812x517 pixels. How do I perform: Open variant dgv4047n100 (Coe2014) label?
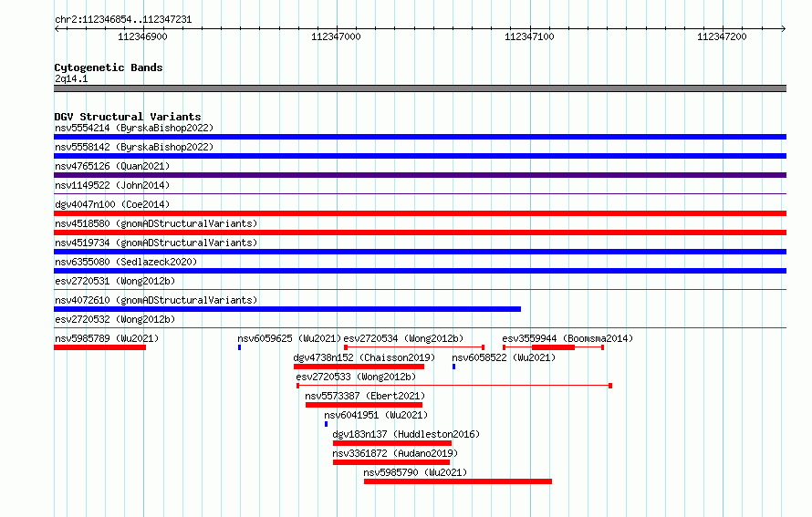[x=112, y=204]
